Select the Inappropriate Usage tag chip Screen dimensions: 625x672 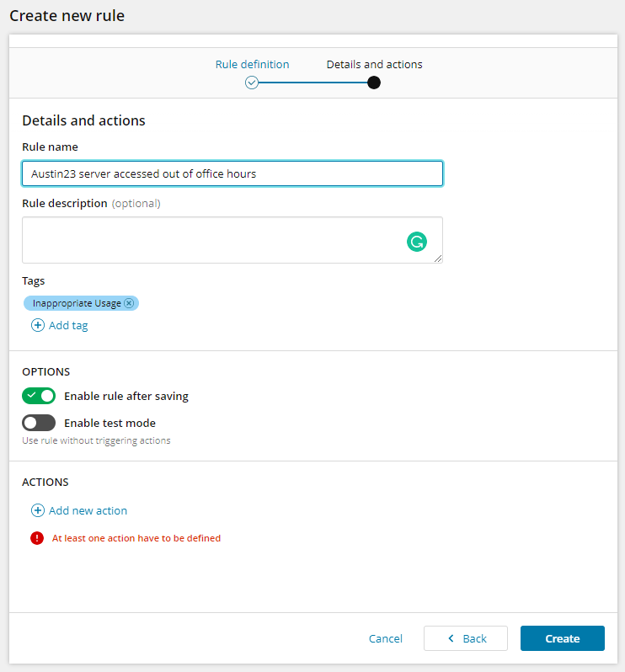pos(76,303)
